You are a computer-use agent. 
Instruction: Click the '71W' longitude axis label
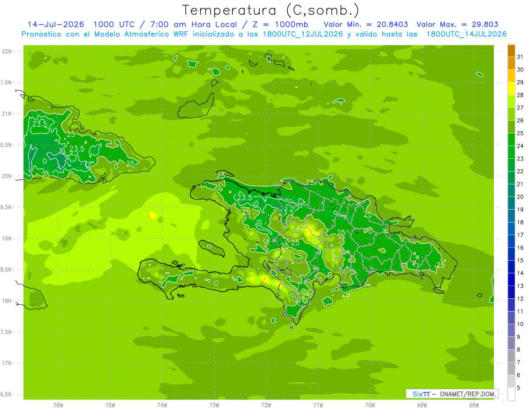click(x=318, y=405)
